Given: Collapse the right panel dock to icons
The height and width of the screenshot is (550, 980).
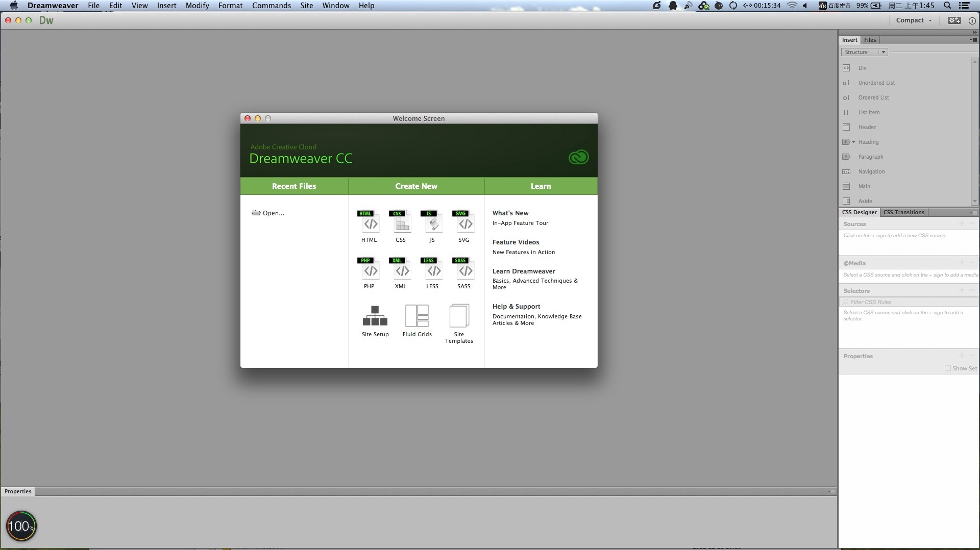Looking at the screenshot, I should tap(974, 32).
